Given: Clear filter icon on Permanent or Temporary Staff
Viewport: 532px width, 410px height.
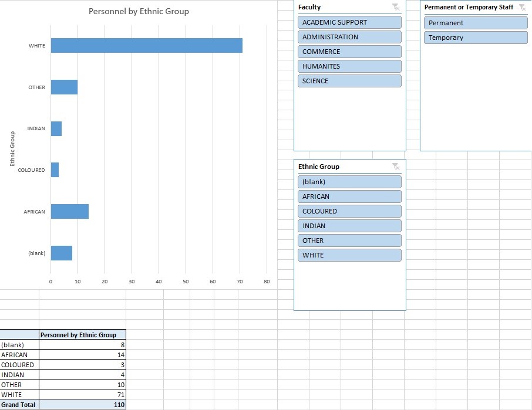Looking at the screenshot, I should point(522,7).
